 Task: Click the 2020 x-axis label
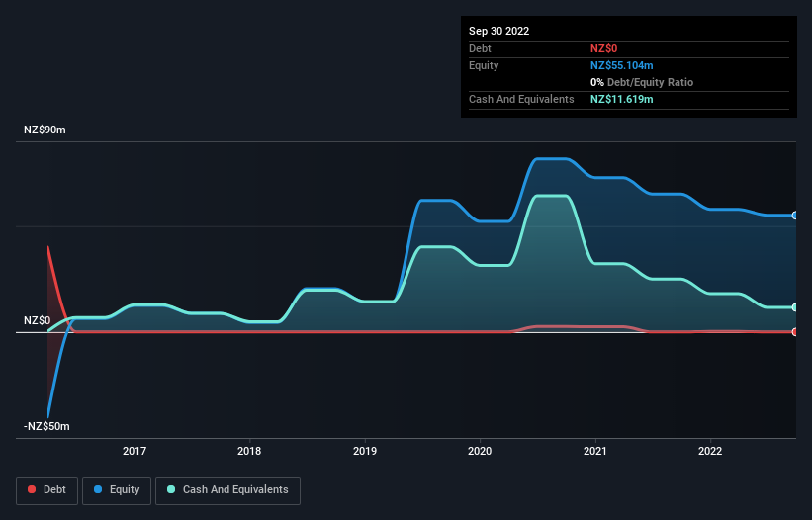click(x=480, y=451)
